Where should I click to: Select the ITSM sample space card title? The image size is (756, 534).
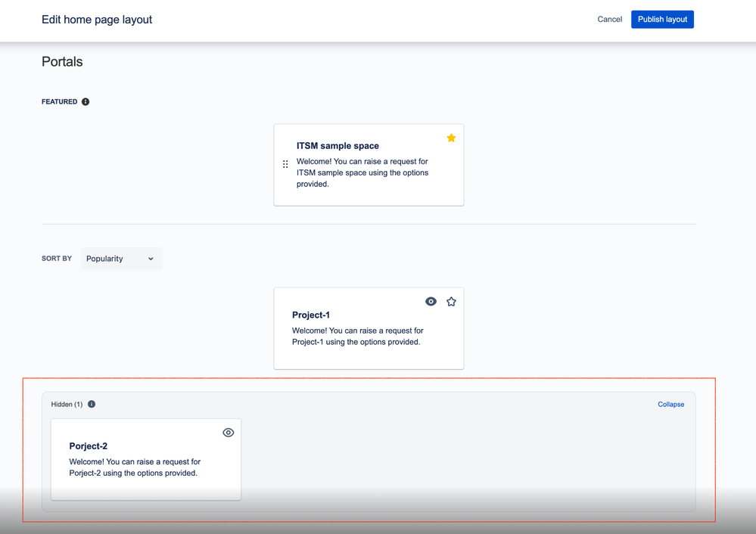click(338, 146)
